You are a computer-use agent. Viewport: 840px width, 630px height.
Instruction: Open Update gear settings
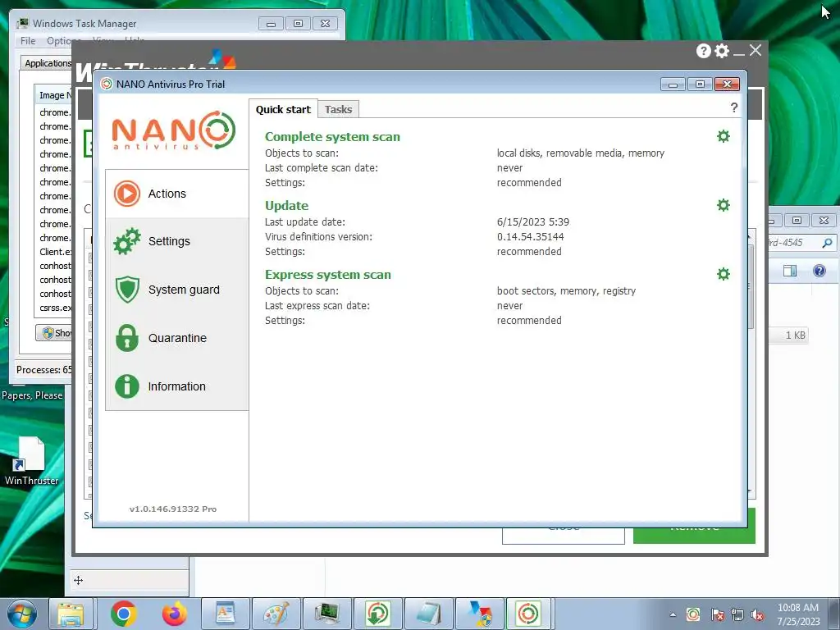(x=724, y=205)
